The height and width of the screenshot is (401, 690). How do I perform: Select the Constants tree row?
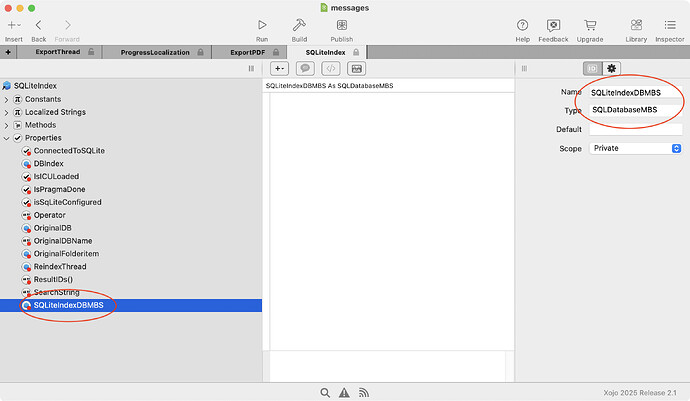click(x=131, y=99)
